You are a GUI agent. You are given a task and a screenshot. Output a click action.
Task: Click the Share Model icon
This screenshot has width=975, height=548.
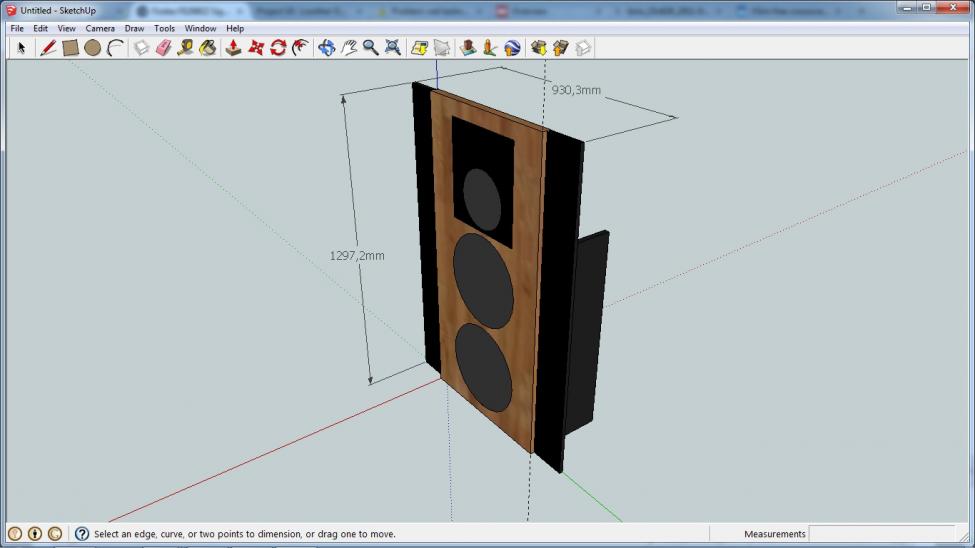click(x=560, y=48)
